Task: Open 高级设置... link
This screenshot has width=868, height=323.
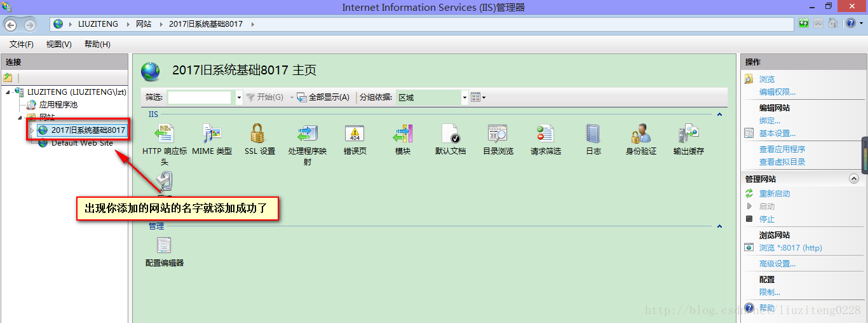Action: pos(777,264)
